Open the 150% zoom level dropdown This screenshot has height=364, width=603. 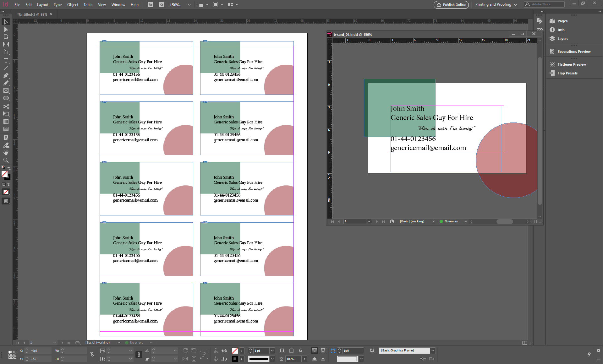pyautogui.click(x=189, y=5)
